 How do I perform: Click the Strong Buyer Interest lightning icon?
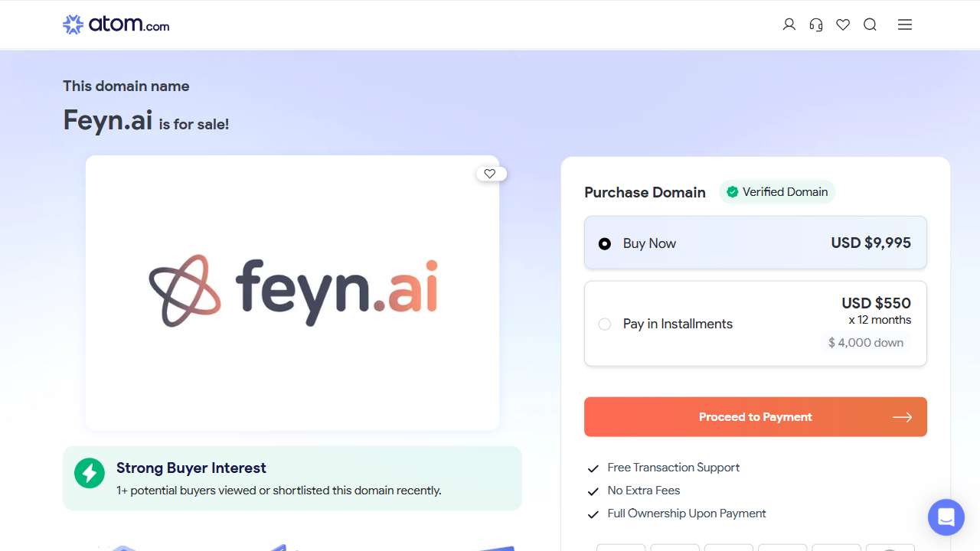coord(90,473)
